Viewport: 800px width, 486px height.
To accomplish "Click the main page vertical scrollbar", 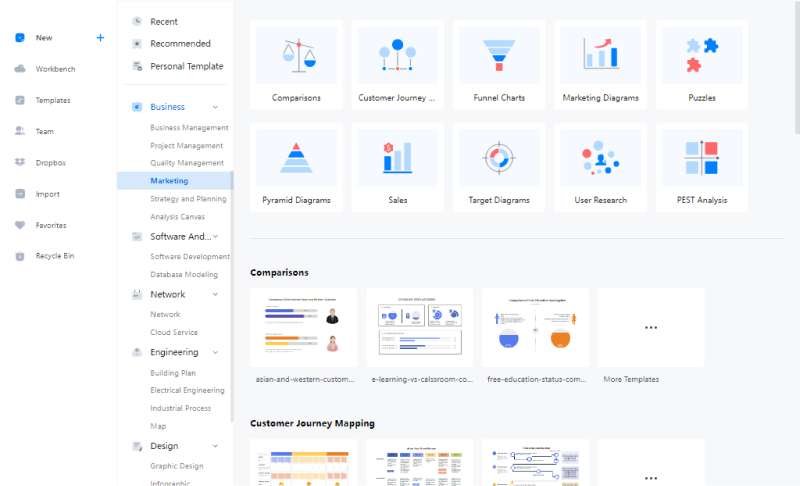I will pos(797,66).
